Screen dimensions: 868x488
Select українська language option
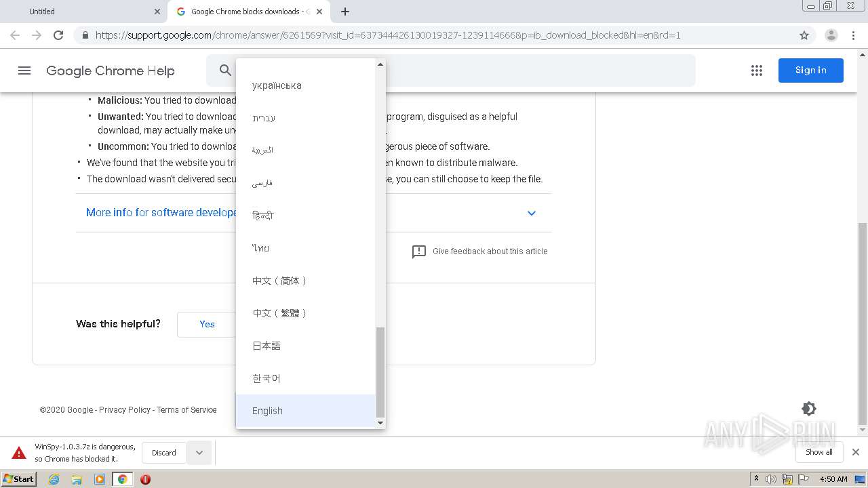point(306,85)
